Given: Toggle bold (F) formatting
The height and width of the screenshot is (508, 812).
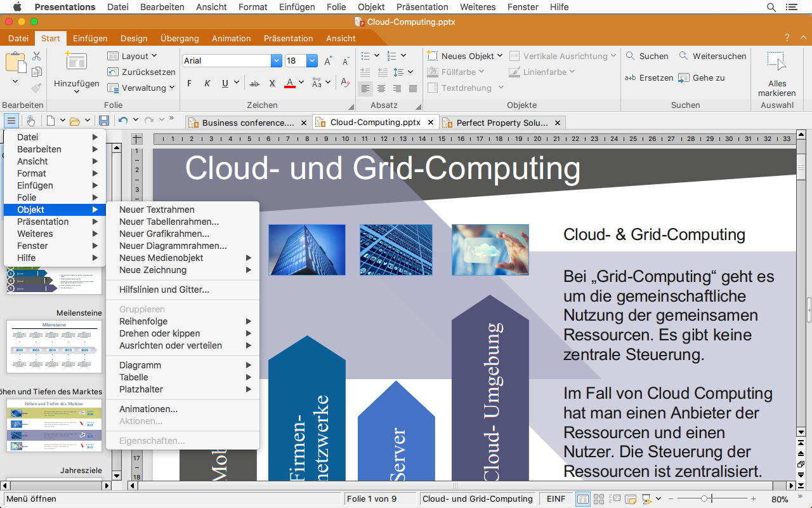Looking at the screenshot, I should pos(189,83).
